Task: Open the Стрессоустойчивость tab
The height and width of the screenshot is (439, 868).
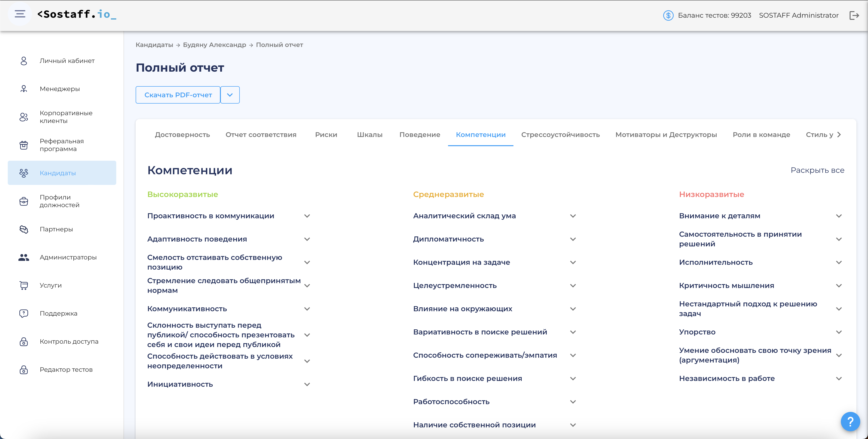Action: (560, 135)
